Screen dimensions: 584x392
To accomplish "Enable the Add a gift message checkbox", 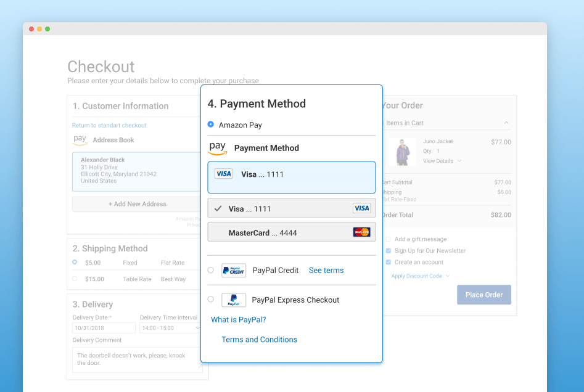I will 389,239.
